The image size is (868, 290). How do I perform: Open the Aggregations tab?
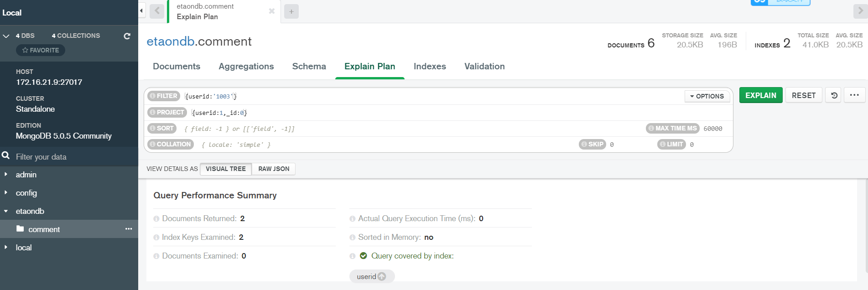click(x=246, y=67)
